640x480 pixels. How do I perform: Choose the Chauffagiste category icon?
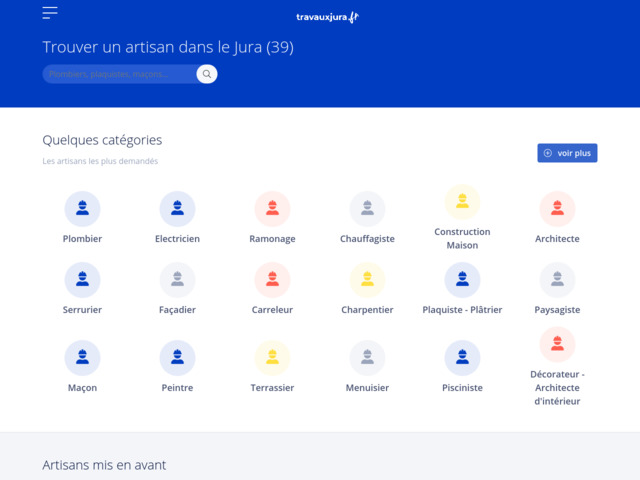367,209
